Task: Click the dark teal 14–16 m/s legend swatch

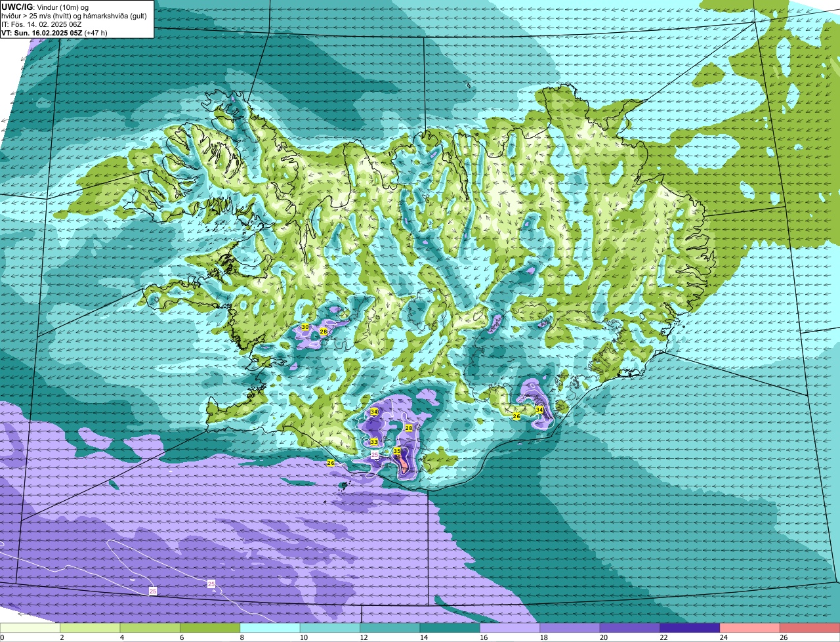Action: click(450, 628)
